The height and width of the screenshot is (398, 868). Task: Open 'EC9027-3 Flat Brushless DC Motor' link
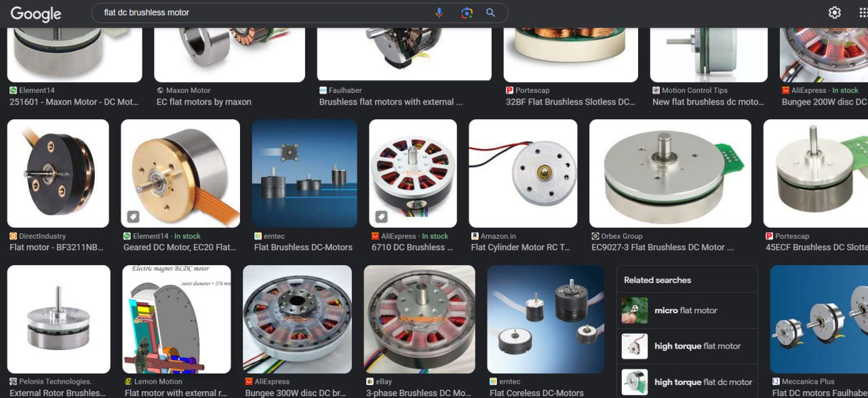pos(663,247)
